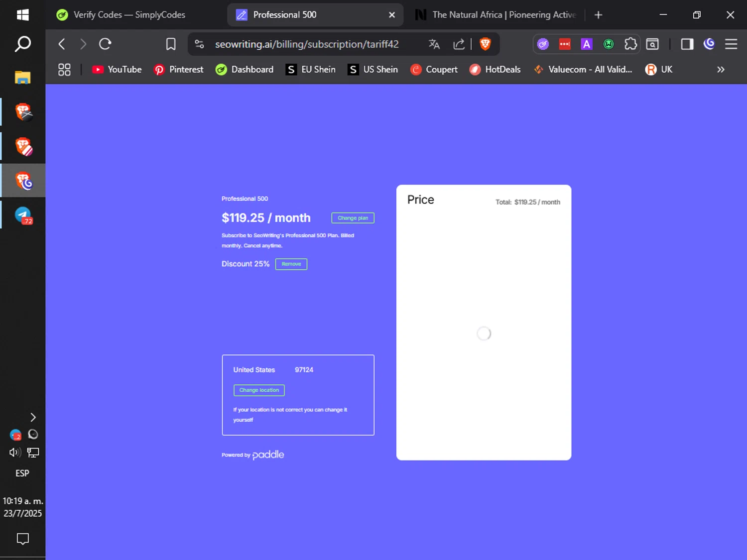The height and width of the screenshot is (560, 747).
Task: Click the Paddle logo link
Action: (268, 454)
